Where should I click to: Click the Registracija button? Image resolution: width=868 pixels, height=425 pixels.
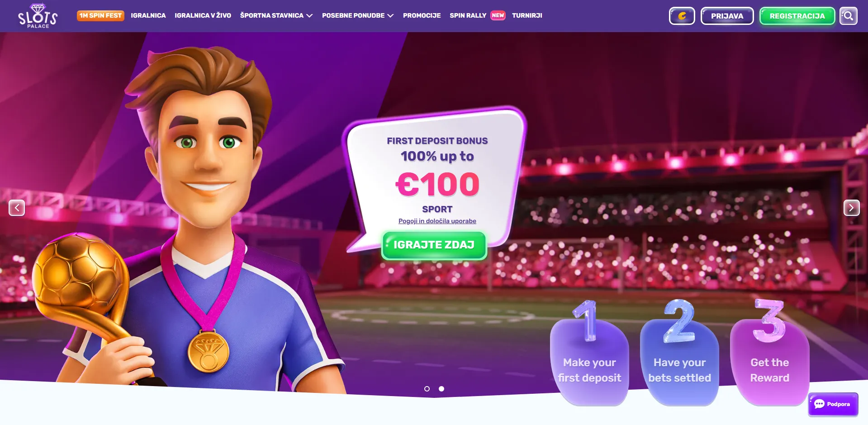tap(797, 16)
